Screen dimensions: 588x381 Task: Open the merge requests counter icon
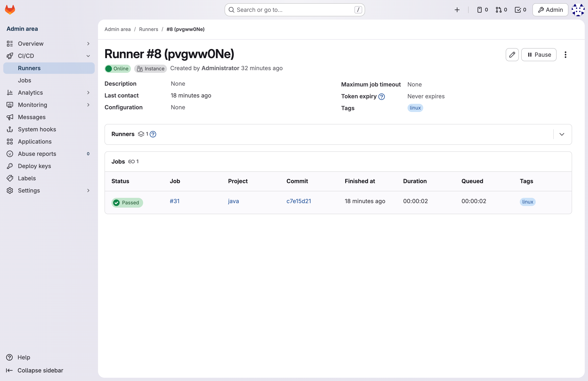(501, 10)
